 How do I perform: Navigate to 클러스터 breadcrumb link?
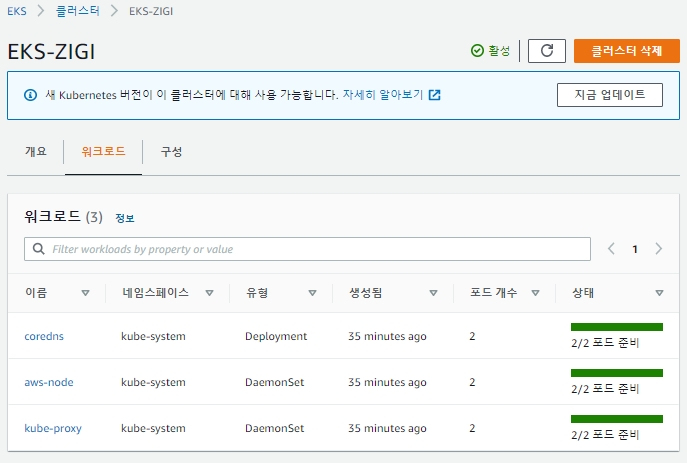[x=78, y=11]
